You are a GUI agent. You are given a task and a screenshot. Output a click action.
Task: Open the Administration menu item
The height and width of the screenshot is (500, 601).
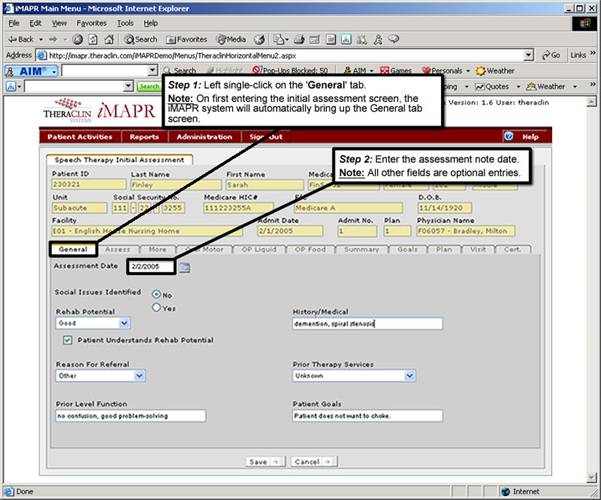[x=204, y=137]
